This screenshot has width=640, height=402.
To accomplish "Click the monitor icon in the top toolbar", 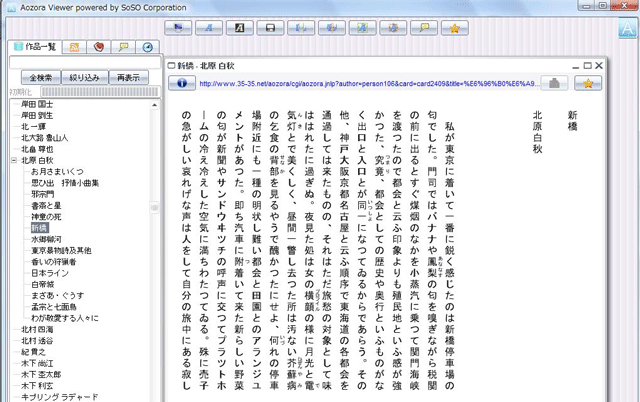I will [x=178, y=28].
